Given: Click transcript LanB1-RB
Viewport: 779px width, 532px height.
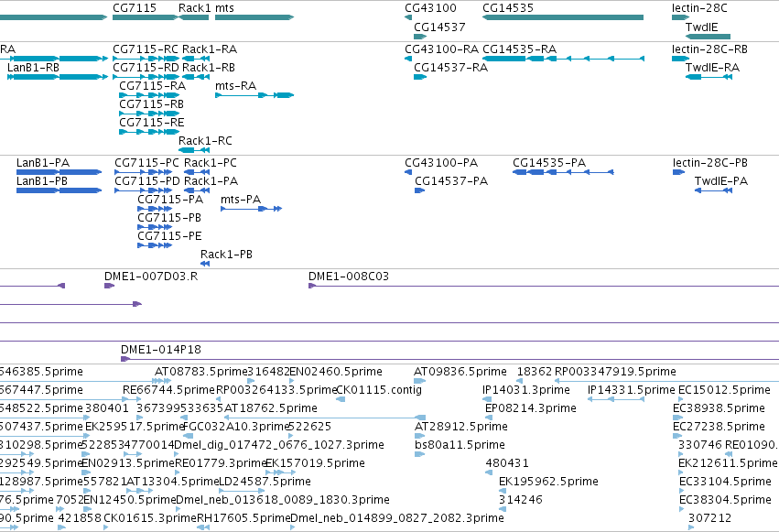Looking at the screenshot, I should click(x=33, y=68).
